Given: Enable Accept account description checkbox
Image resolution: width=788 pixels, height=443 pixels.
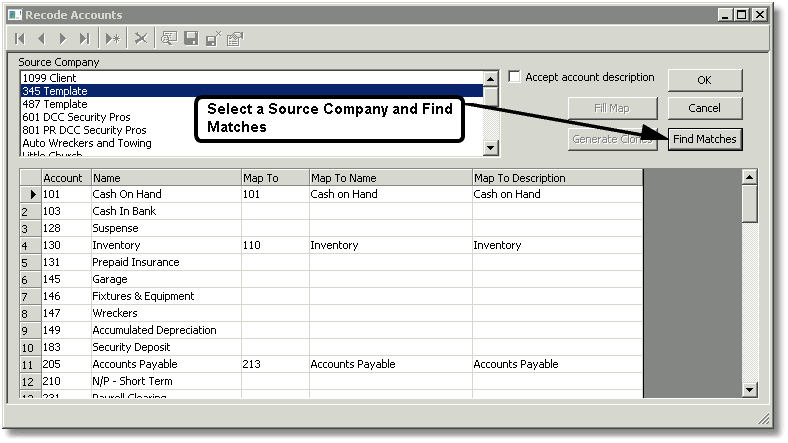Looking at the screenshot, I should (x=514, y=77).
